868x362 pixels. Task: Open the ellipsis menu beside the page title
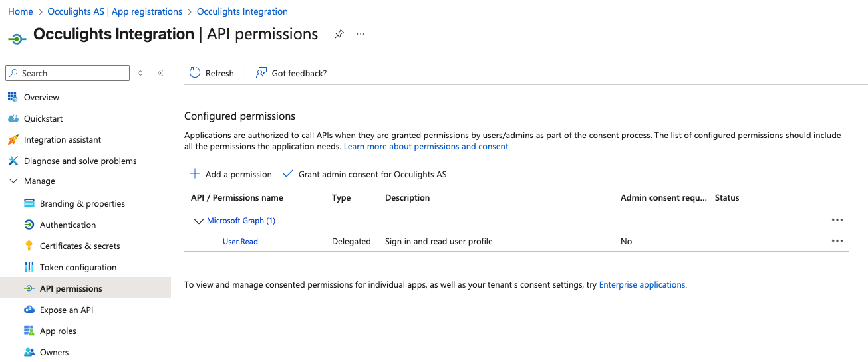click(361, 34)
